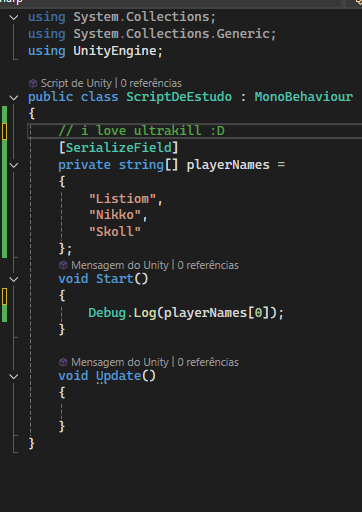Show the 0 referências link above Start
Viewport: 362px width, 512px height.
[208, 265]
